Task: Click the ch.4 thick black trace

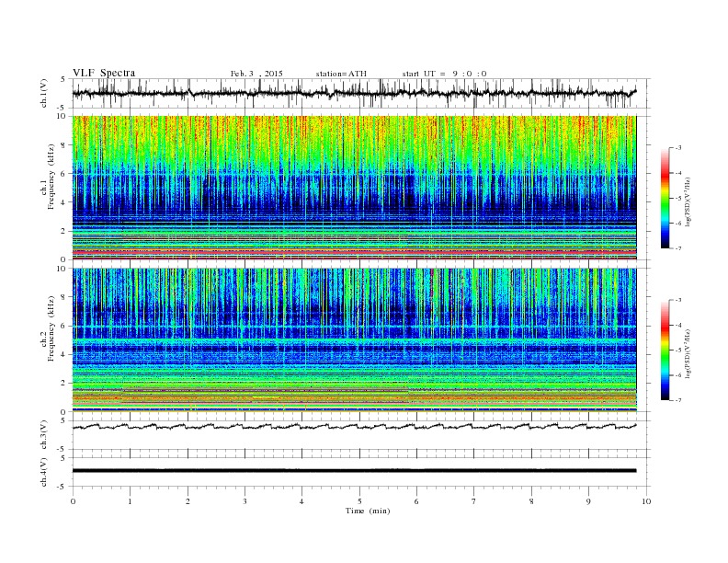Action: click(354, 471)
